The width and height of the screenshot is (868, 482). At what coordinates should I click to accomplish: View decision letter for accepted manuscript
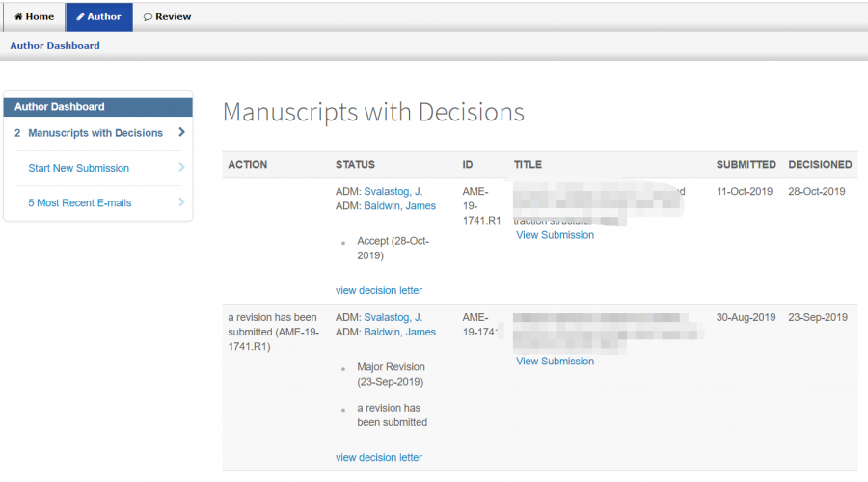pyautogui.click(x=378, y=290)
